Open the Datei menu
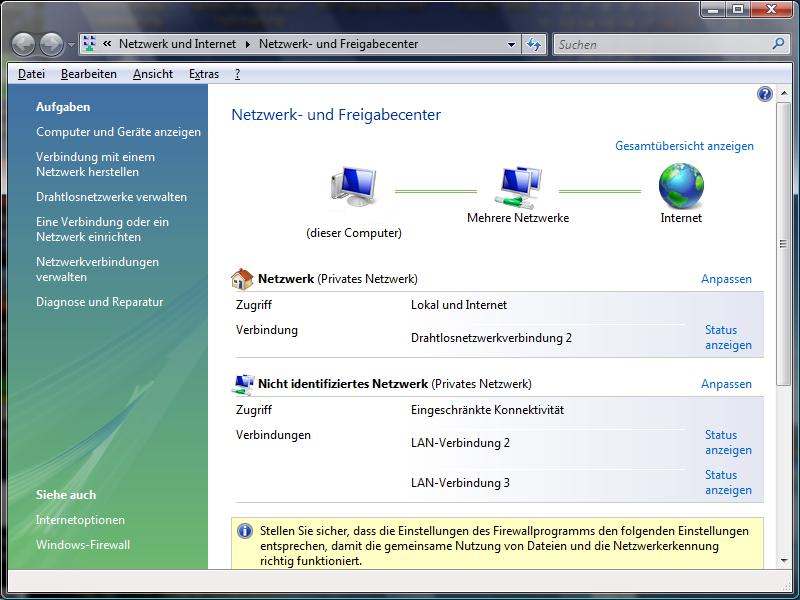The width and height of the screenshot is (800, 600). click(x=31, y=74)
